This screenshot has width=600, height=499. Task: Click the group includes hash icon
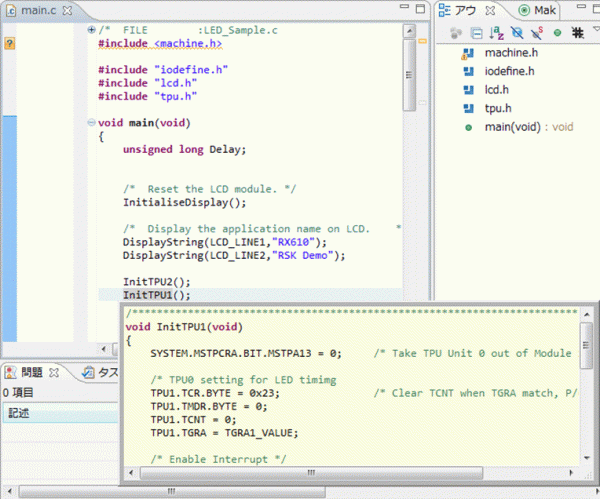(x=577, y=32)
